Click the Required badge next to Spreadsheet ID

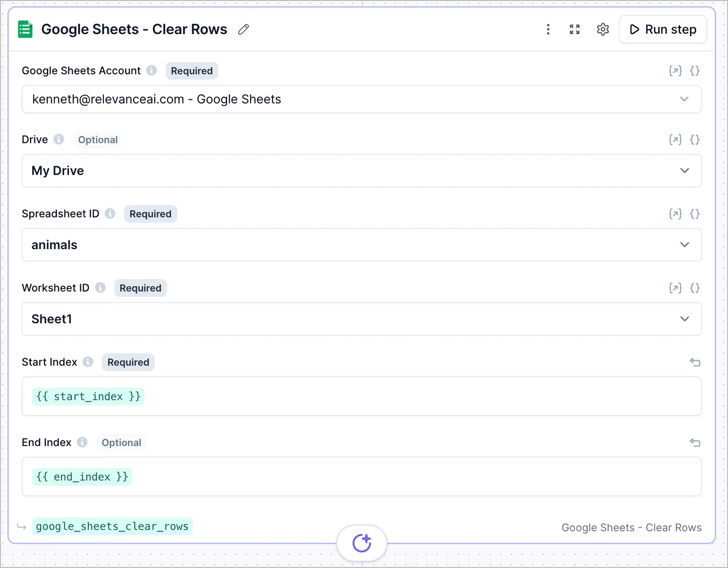point(151,214)
